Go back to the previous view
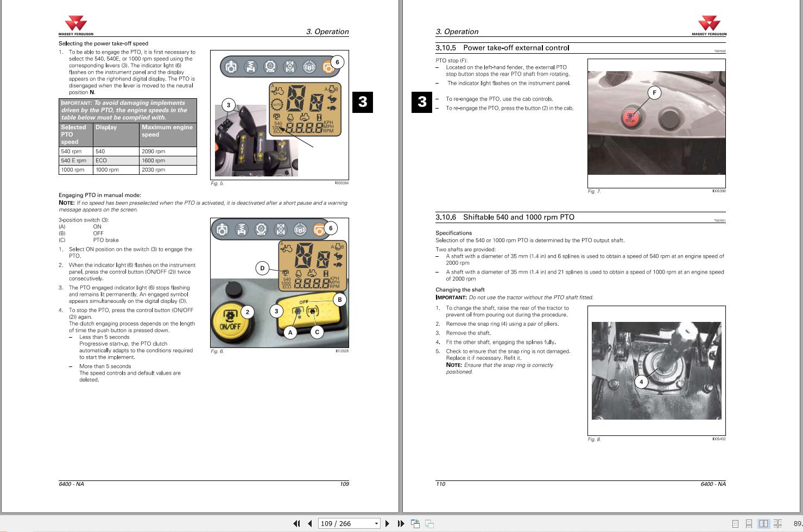 [415, 523]
